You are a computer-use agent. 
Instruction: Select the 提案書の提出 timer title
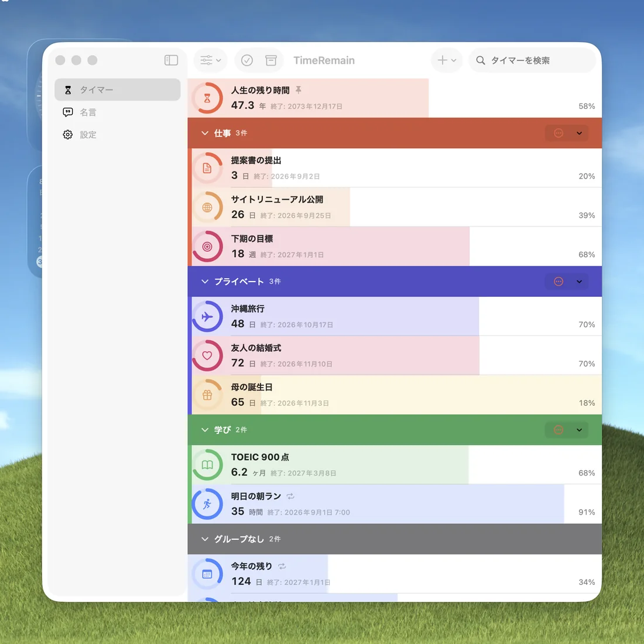(x=256, y=160)
